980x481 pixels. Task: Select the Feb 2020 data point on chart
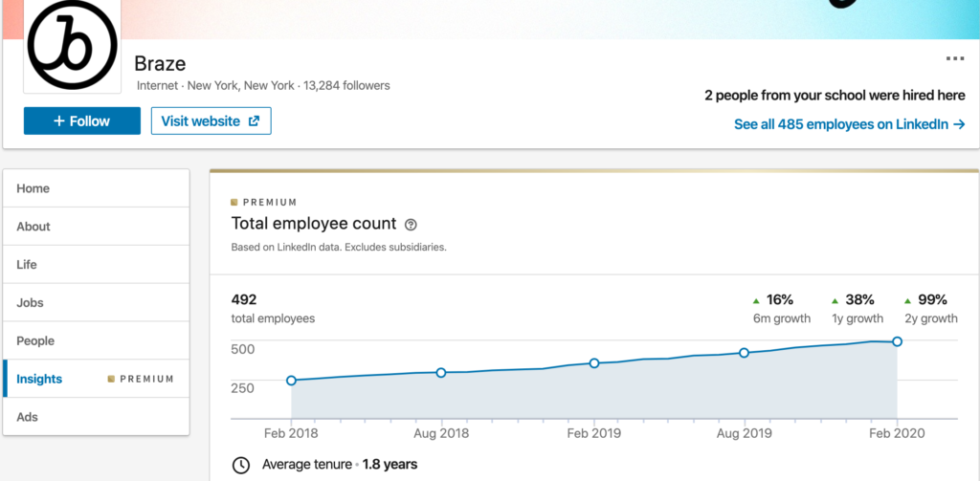pyautogui.click(x=898, y=341)
